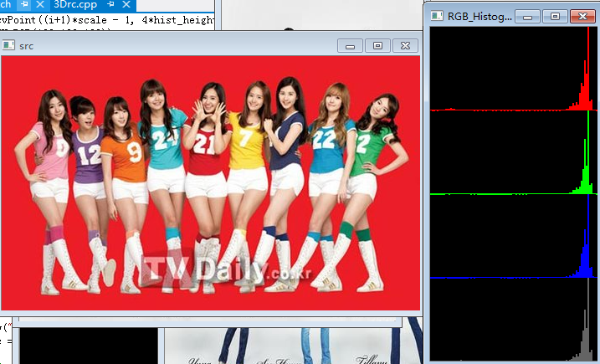Minimize the RGB_Histogram window
This screenshot has height=364, width=600.
pyautogui.click(x=527, y=17)
